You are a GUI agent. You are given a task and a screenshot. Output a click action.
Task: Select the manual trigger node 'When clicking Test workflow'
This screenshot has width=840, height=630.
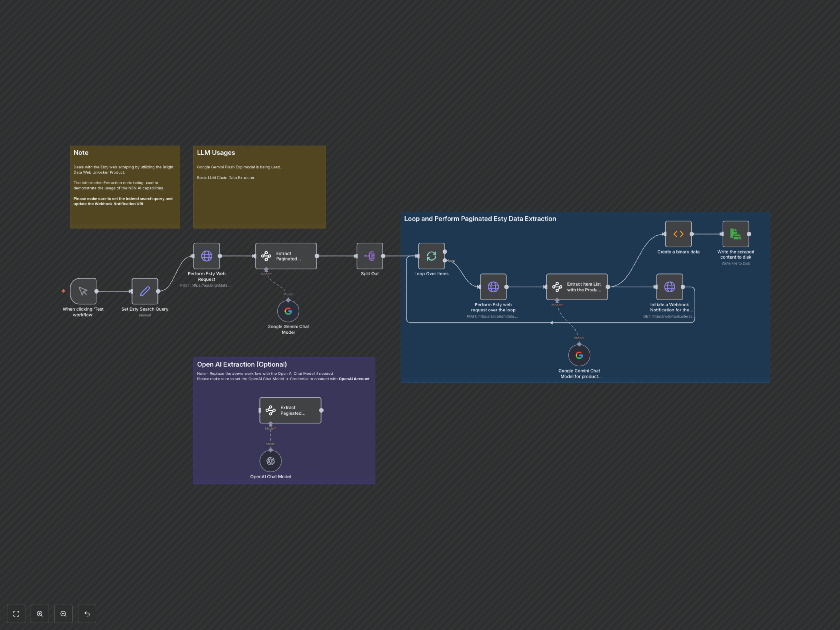(x=83, y=291)
